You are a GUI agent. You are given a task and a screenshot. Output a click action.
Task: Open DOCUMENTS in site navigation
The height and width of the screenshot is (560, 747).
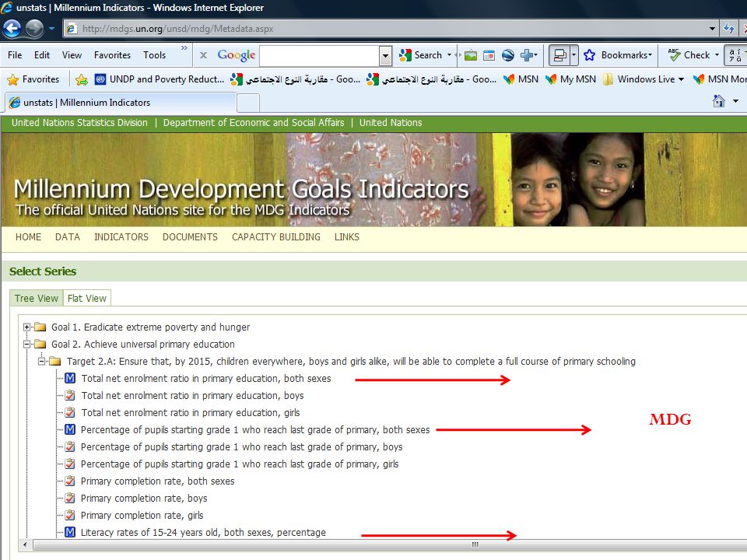coord(190,236)
